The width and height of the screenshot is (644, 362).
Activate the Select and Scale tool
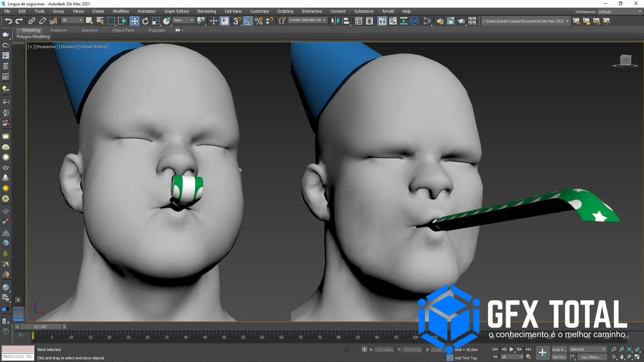point(156,21)
